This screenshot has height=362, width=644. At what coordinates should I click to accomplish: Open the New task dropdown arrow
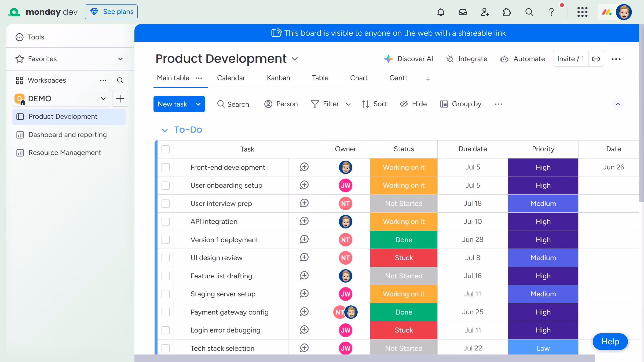click(x=198, y=104)
